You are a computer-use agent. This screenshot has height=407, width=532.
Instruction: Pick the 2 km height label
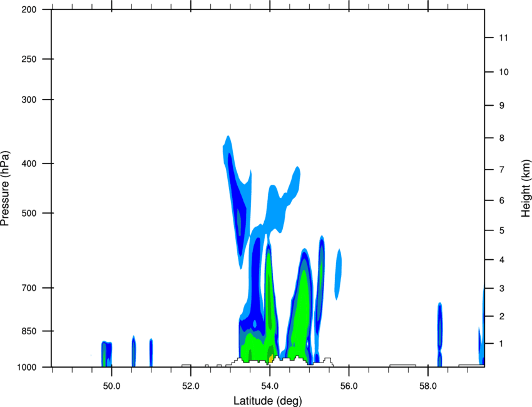click(x=502, y=316)
